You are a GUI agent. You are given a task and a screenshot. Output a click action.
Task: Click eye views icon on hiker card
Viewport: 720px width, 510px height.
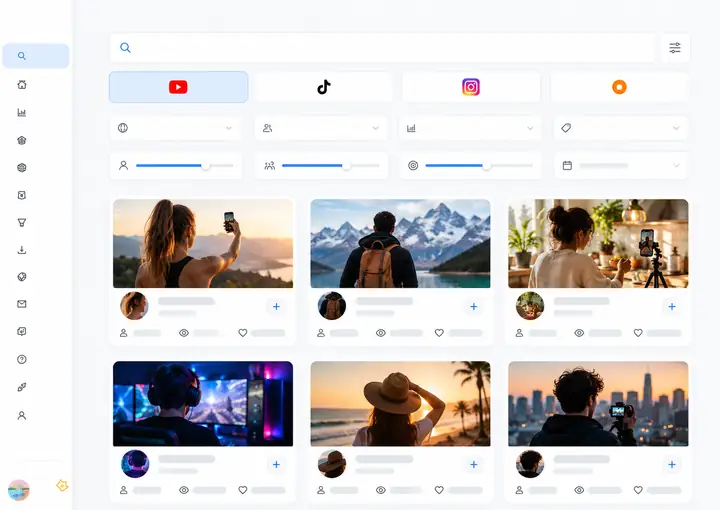(381, 333)
